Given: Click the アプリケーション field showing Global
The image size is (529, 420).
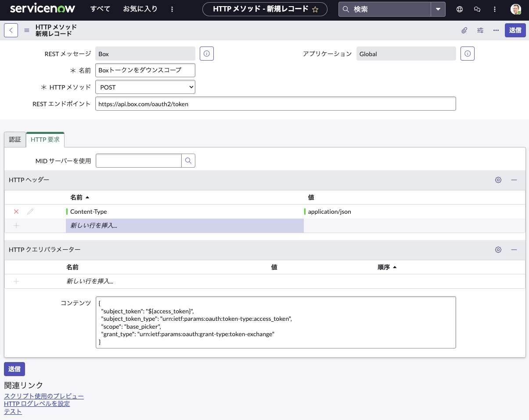Looking at the screenshot, I should (406, 54).
